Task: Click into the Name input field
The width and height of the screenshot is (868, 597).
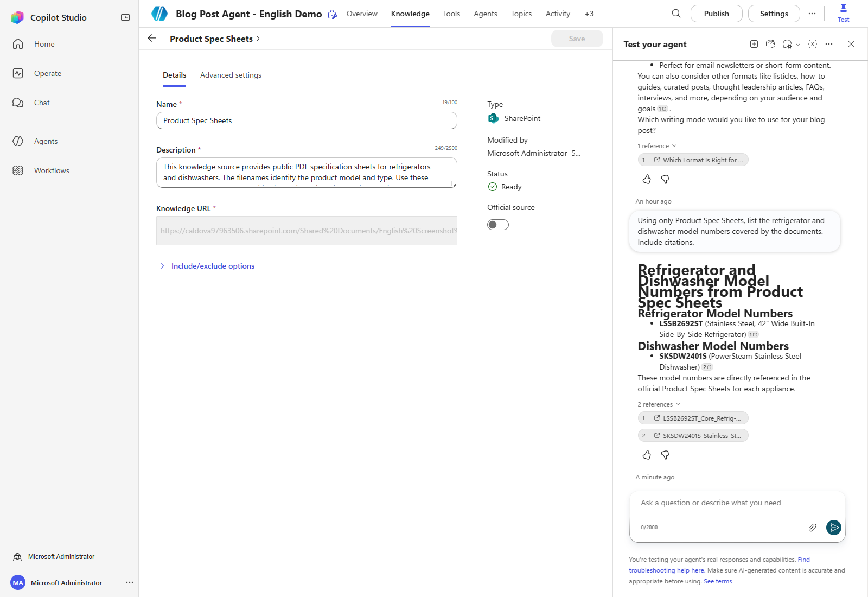Action: click(307, 120)
